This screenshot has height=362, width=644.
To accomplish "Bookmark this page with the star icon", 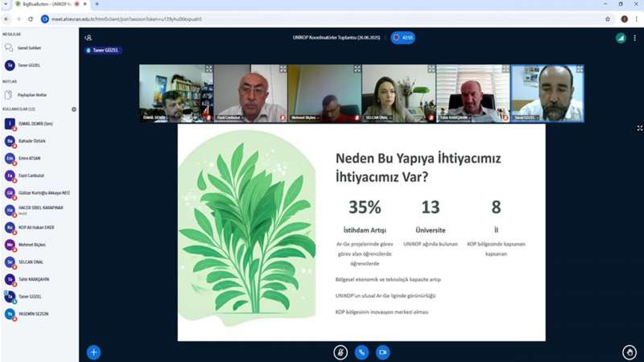I will (608, 19).
